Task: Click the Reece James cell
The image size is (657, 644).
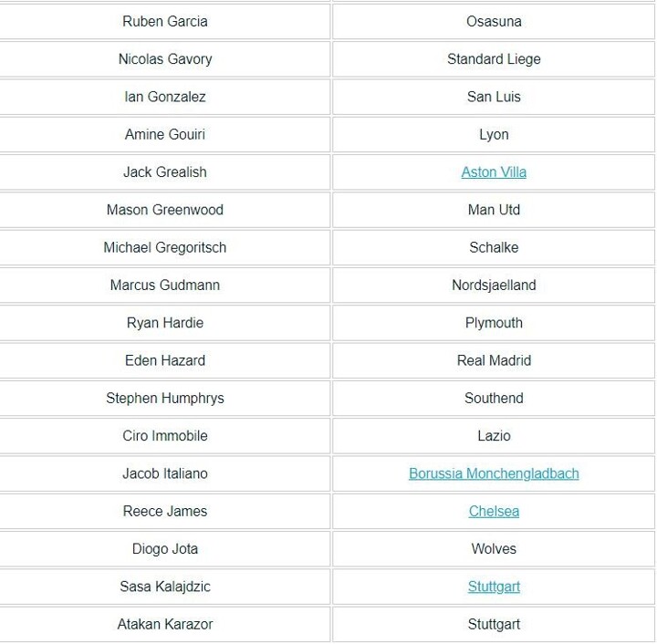Action: click(x=165, y=512)
